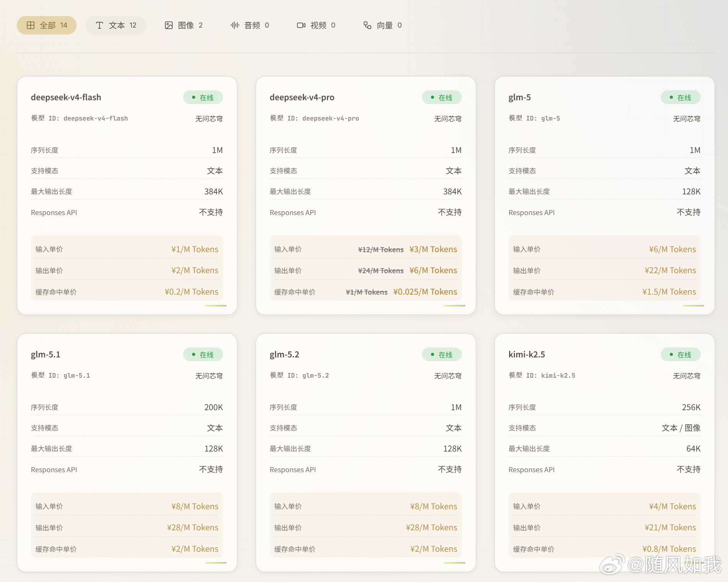
Task: Click the vector icon in 向量 tab
Action: (x=367, y=25)
